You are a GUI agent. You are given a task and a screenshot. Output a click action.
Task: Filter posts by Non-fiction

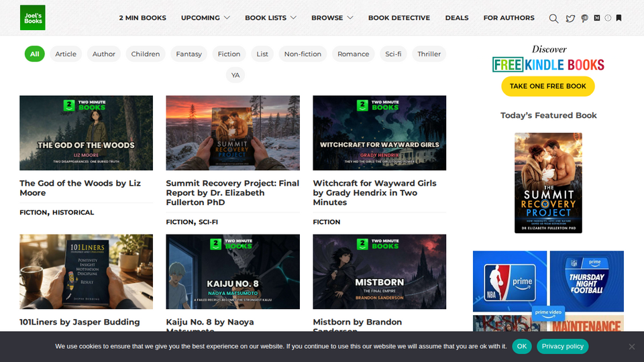[x=303, y=54]
